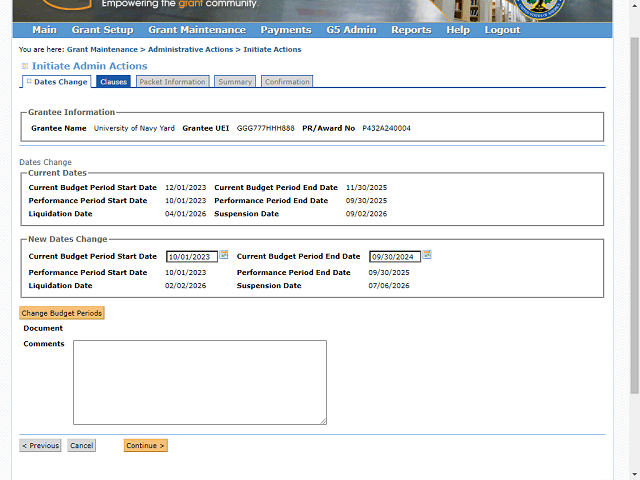Click current suspension date 09/02/2026
640x480 pixels.
click(367, 214)
